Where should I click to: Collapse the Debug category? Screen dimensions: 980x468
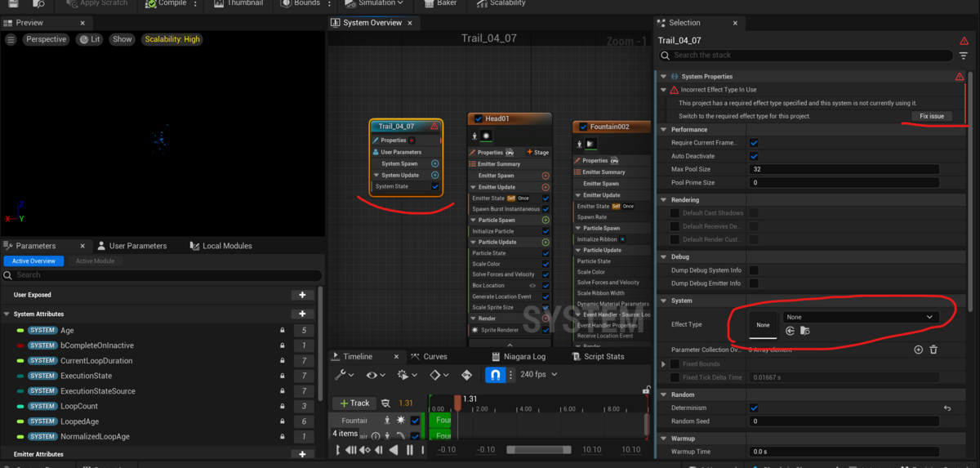point(664,257)
